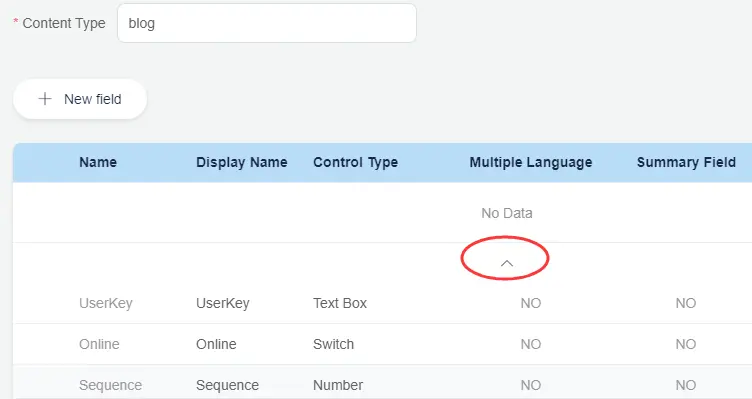Screen dimensions: 752x399
Task: Click UserKey row's Multiple Language NO value
Action: [x=530, y=303]
